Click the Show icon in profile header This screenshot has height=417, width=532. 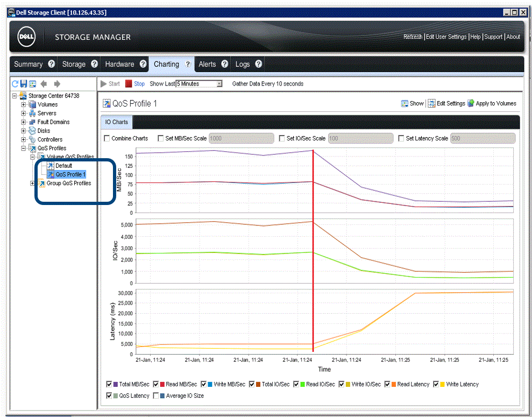tap(405, 103)
